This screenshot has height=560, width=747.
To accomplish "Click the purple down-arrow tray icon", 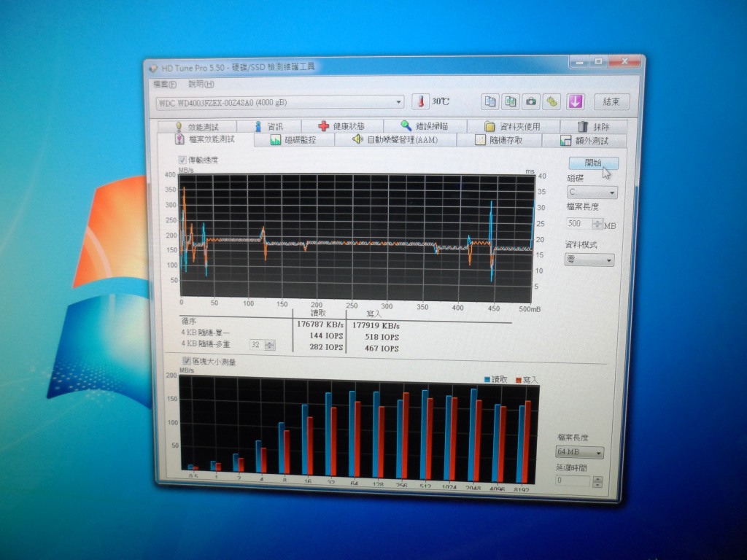I will point(576,101).
